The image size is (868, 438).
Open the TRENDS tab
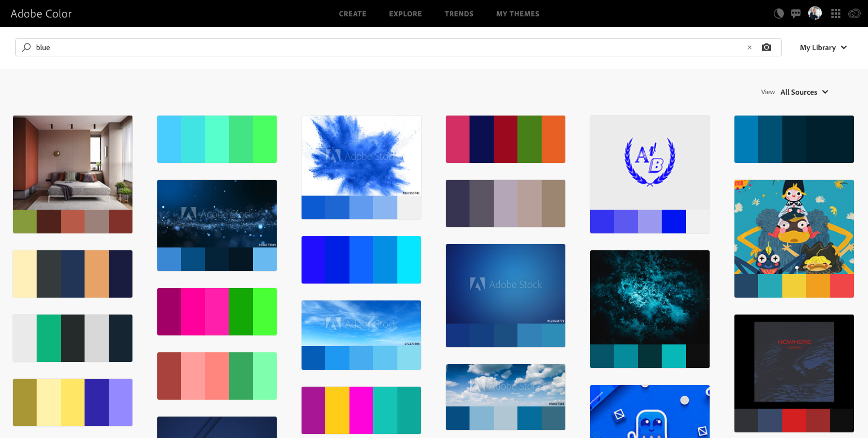point(459,14)
